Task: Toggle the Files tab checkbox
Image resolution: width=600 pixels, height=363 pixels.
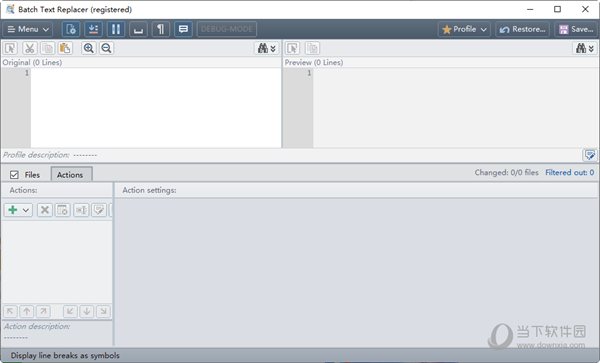Action: pos(14,175)
